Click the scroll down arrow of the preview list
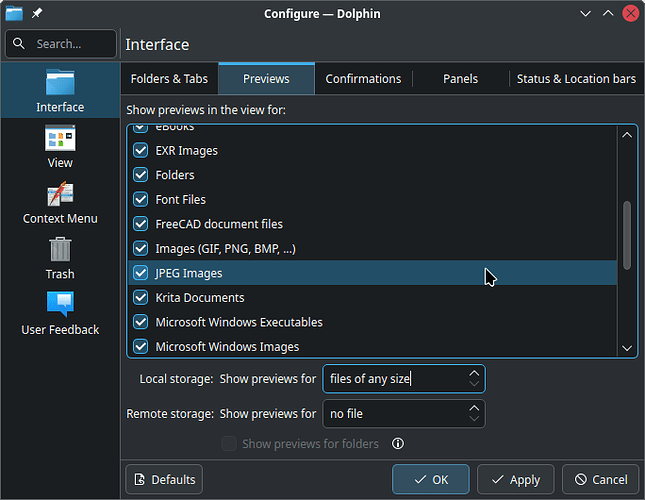The height and width of the screenshot is (500, 645). (627, 348)
